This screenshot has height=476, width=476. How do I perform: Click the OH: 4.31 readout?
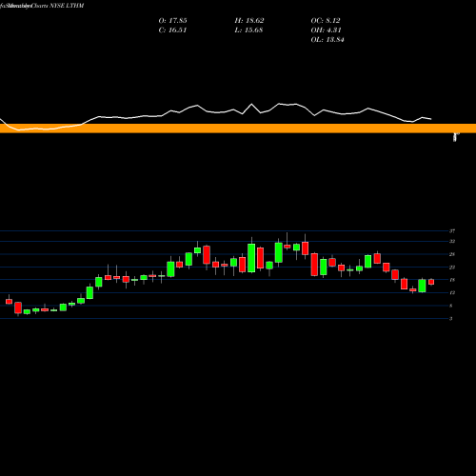point(326,30)
